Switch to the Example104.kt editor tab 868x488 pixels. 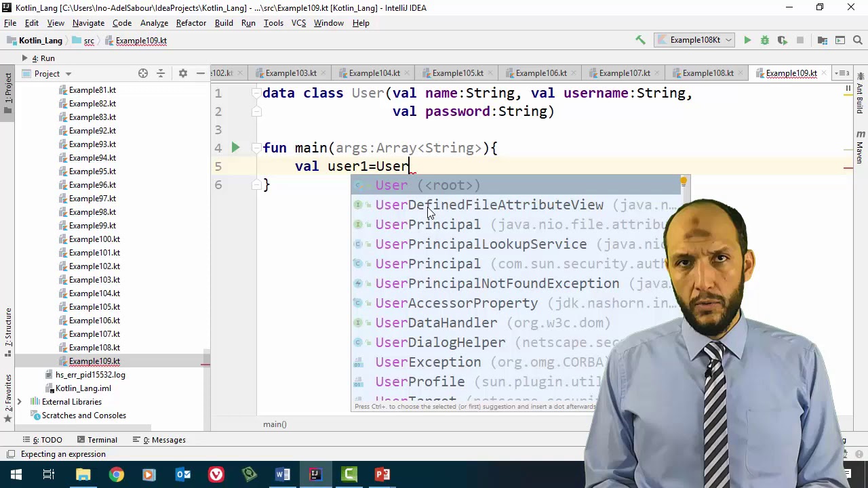374,73
